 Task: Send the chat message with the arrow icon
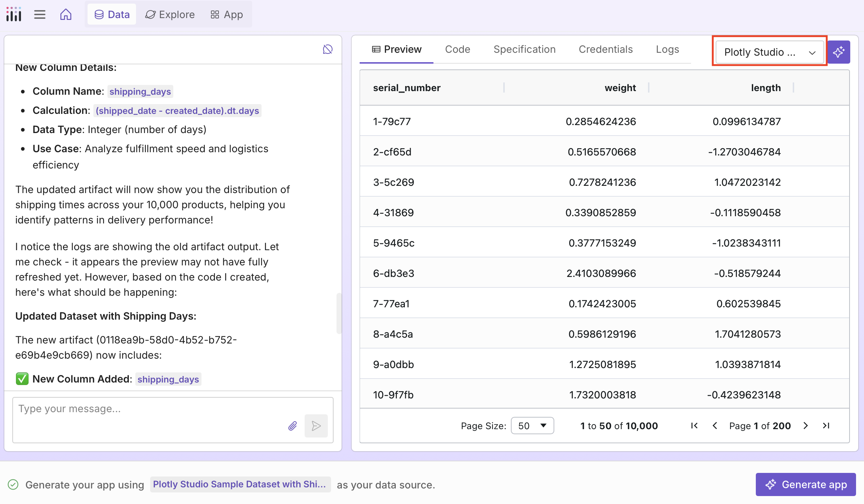tap(315, 426)
